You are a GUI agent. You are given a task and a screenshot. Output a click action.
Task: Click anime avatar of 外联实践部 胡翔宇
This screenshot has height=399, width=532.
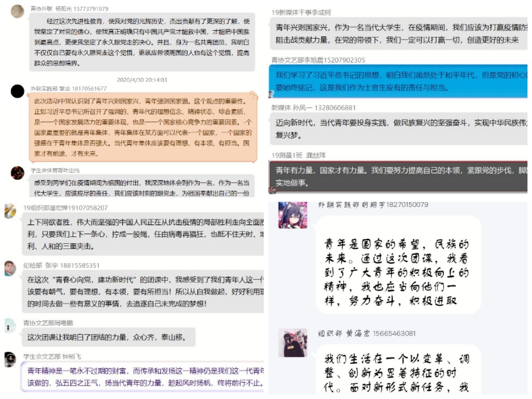pyautogui.click(x=293, y=215)
